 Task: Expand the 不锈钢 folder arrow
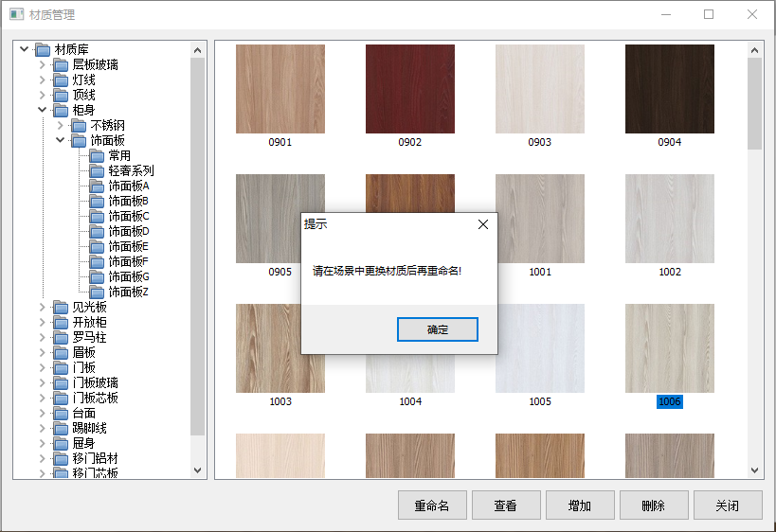click(x=61, y=125)
